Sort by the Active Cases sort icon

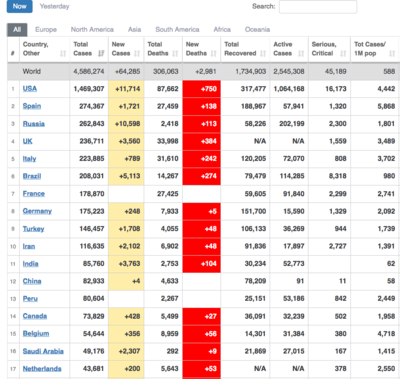(x=301, y=53)
